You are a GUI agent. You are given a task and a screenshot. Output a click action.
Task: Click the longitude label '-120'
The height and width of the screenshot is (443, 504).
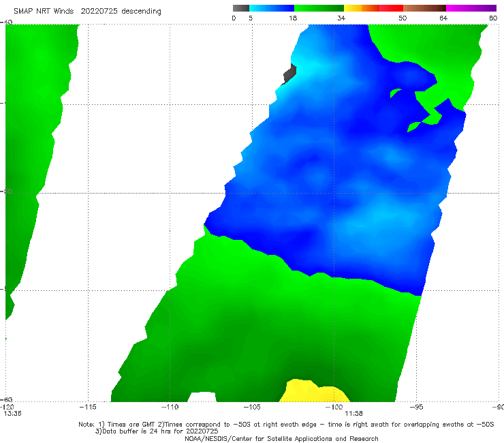coord(7,407)
